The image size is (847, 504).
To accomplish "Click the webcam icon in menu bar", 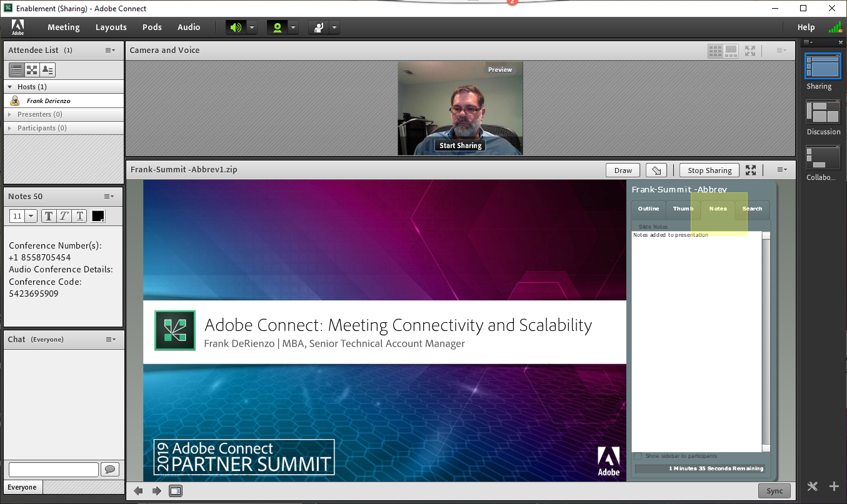I will click(x=277, y=27).
